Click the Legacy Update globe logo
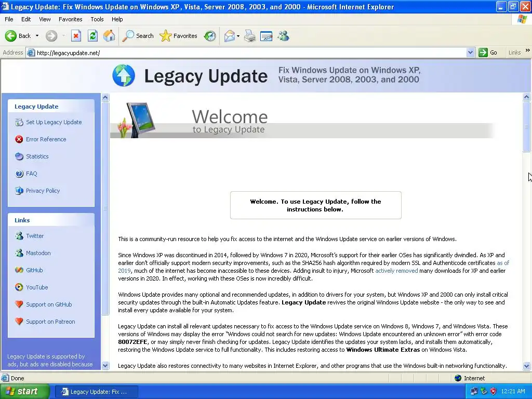 click(124, 75)
